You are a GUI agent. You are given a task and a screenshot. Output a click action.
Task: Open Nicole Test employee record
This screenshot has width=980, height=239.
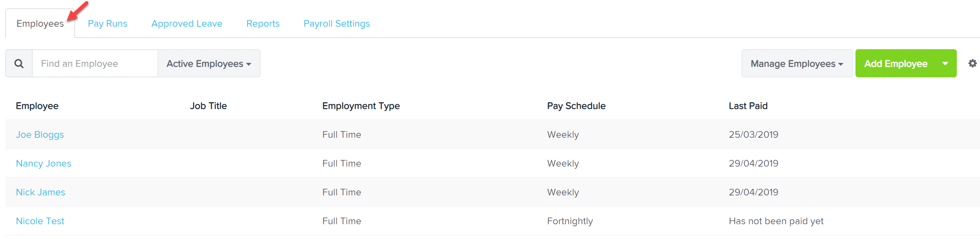pos(40,221)
